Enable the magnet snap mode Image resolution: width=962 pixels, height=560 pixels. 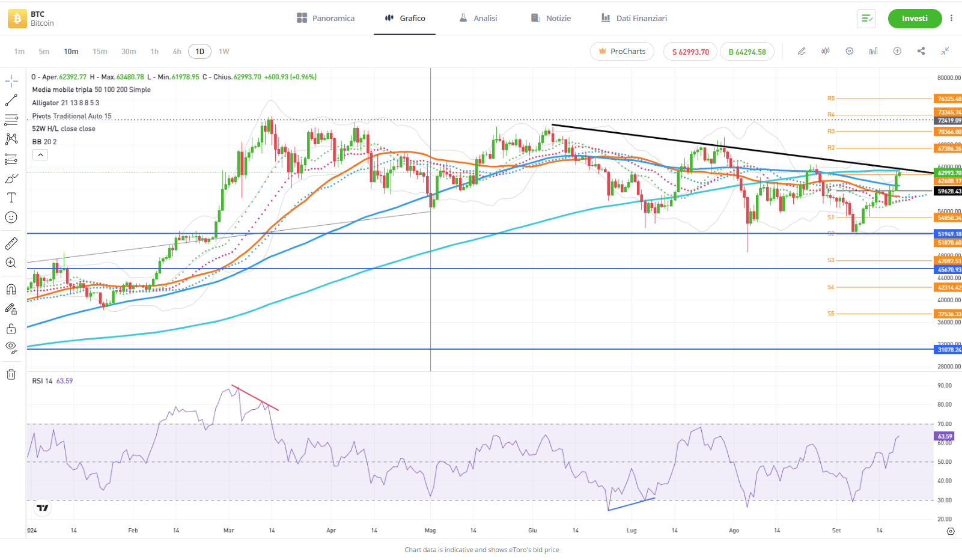click(x=11, y=289)
